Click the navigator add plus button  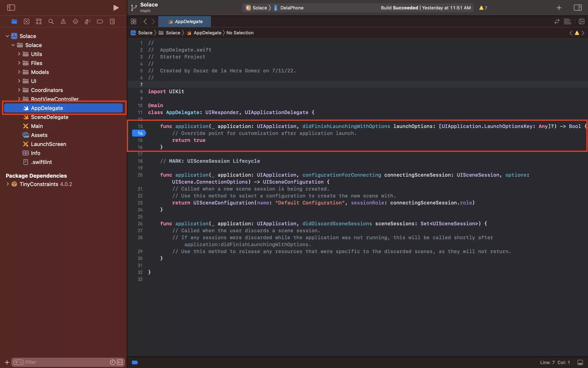[x=7, y=362]
